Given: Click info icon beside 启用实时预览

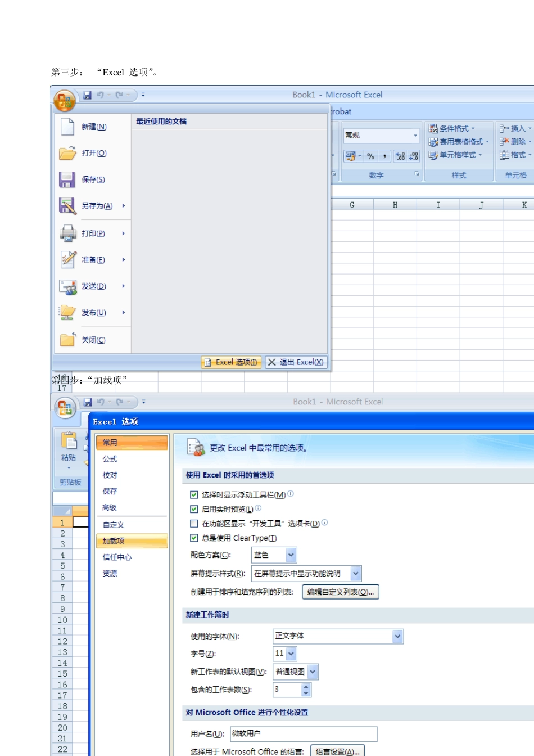Looking at the screenshot, I should point(258,508).
